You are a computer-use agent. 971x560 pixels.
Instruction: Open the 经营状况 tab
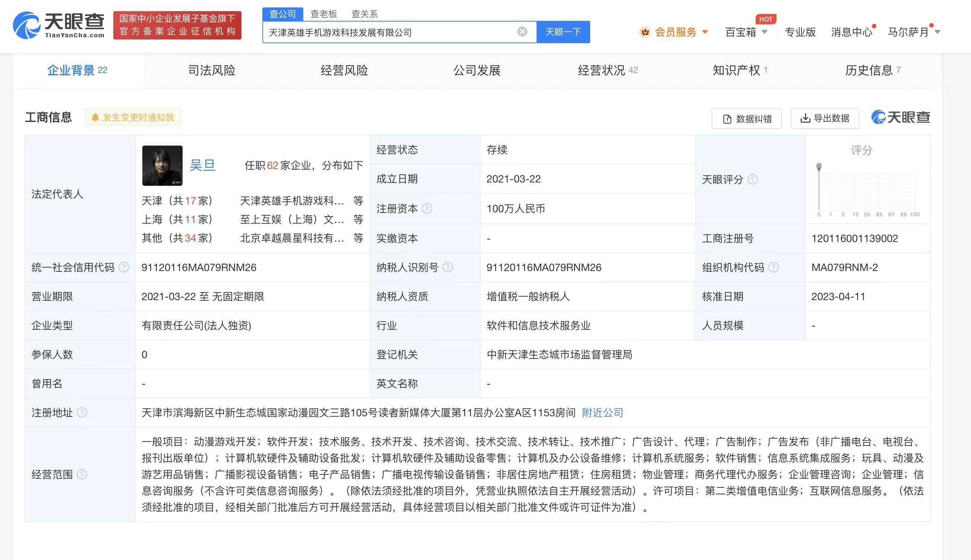(x=608, y=70)
